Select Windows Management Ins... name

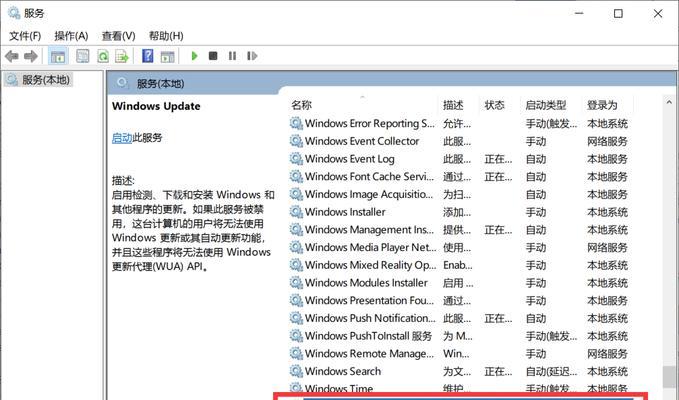(x=369, y=230)
